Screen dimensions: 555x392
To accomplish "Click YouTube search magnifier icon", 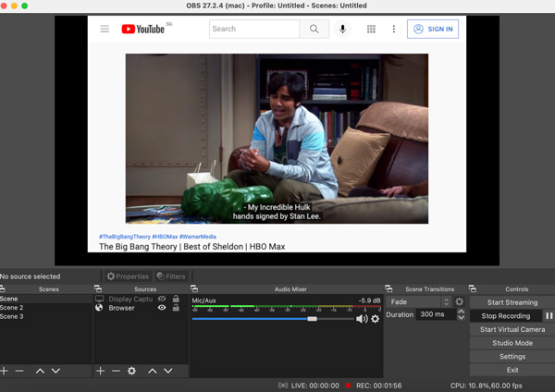I will point(314,29).
